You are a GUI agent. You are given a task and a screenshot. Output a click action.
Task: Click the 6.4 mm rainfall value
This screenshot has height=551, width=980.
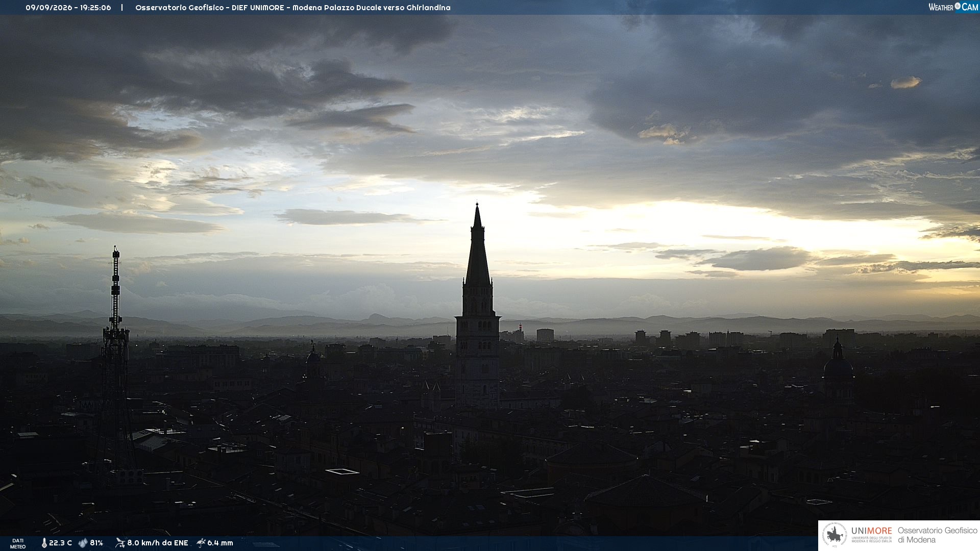(220, 543)
